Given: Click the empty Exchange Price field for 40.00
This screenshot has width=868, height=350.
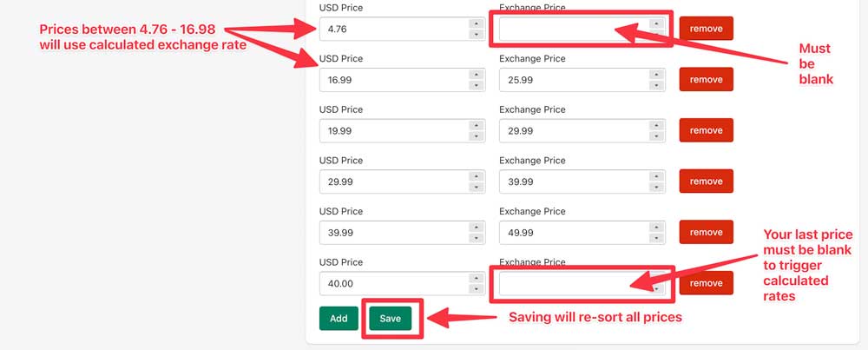Looking at the screenshot, I should (573, 283).
